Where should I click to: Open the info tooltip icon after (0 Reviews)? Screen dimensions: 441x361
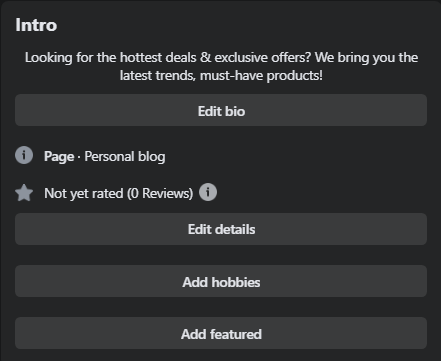click(208, 192)
